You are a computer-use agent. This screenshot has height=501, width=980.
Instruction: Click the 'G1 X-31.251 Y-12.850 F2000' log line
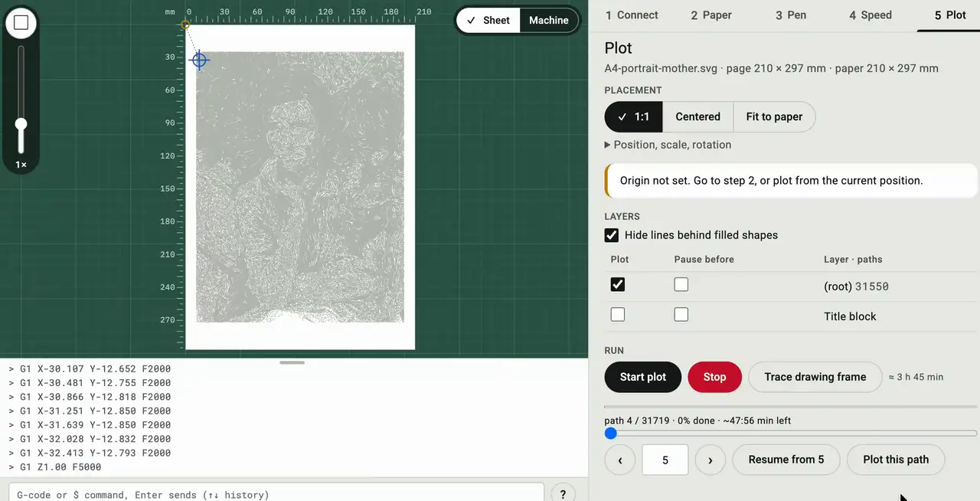click(90, 411)
